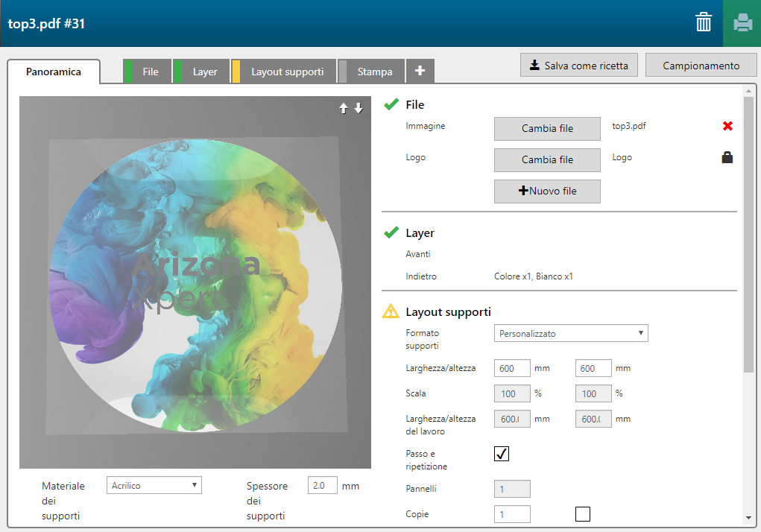The width and height of the screenshot is (761, 532).
Task: Click the media height field
Action: [593, 368]
